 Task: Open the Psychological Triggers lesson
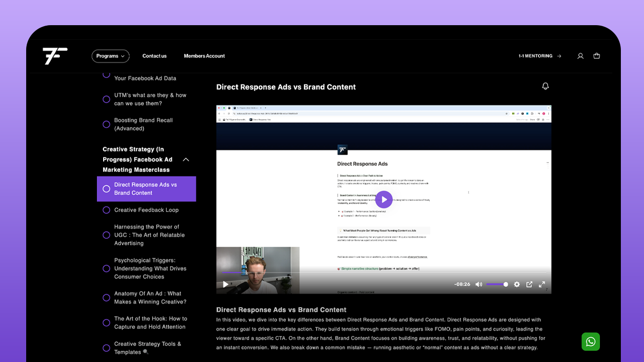(150, 268)
